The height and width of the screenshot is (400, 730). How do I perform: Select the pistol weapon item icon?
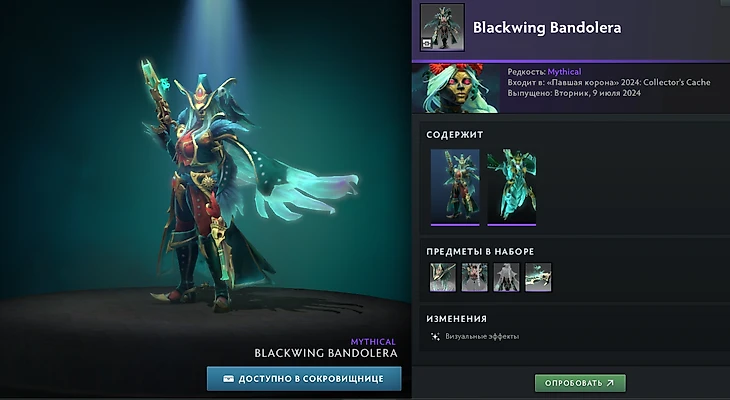(538, 277)
